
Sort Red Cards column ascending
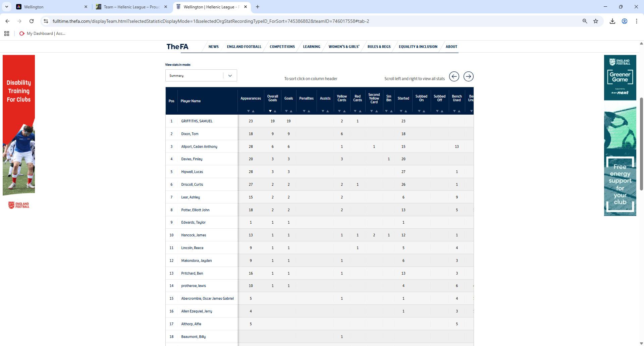(360, 111)
